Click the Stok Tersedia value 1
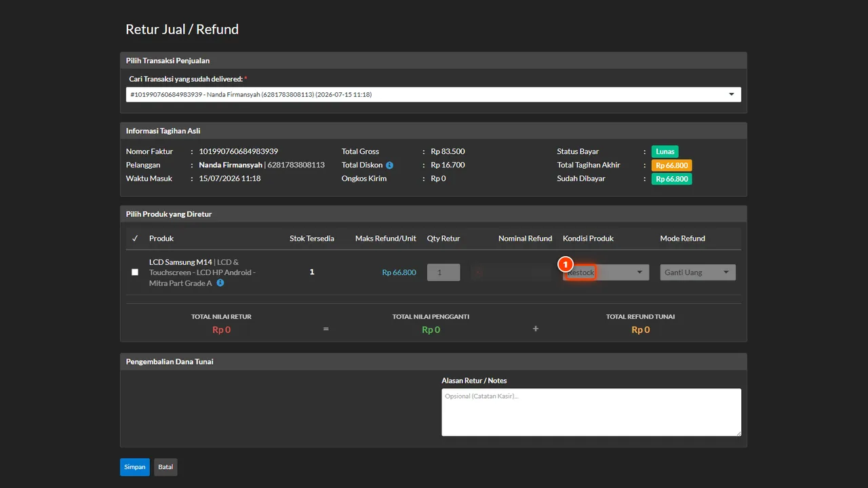 pos(312,272)
